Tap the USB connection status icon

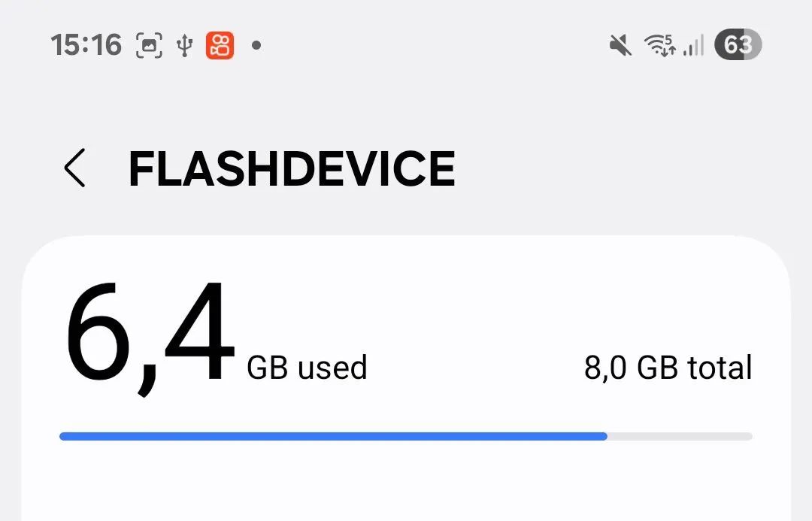point(184,46)
